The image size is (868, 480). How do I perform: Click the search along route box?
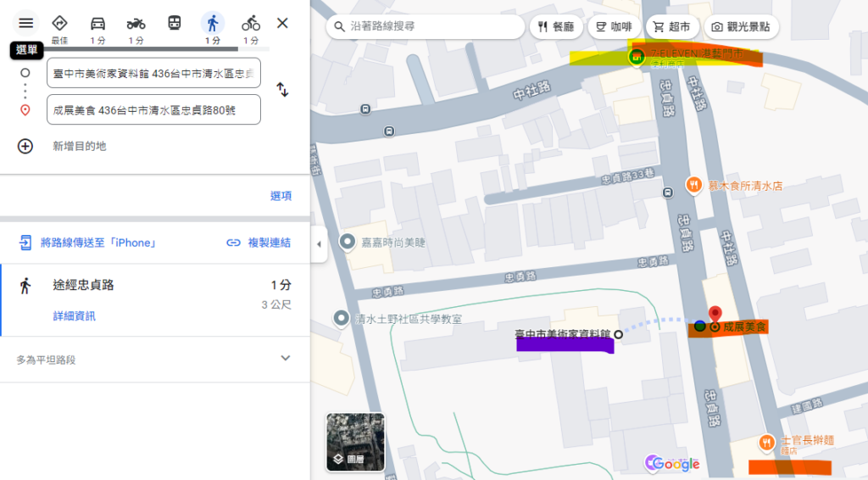click(426, 26)
